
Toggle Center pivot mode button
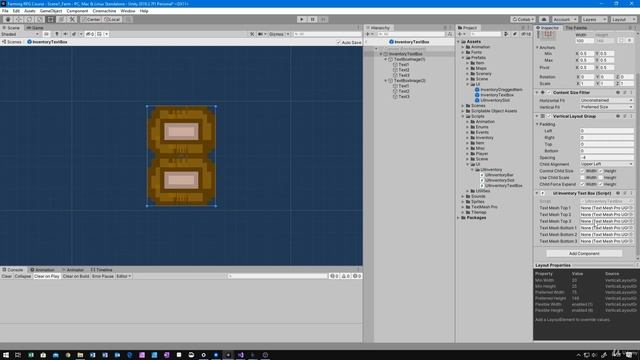point(91,19)
